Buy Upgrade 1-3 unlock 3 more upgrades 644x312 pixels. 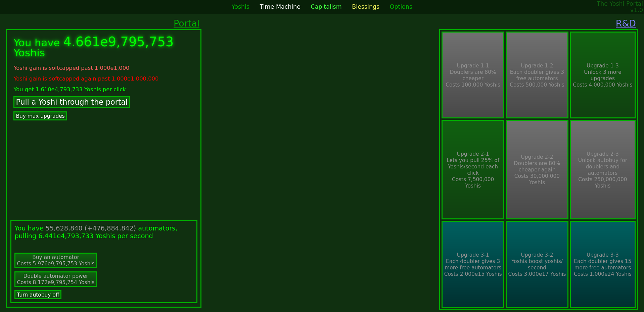[x=602, y=75]
